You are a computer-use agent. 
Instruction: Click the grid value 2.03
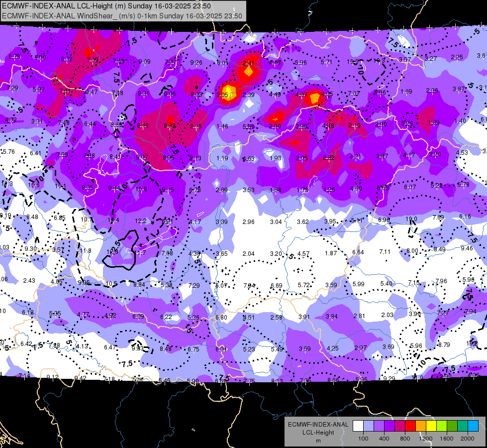tap(388, 315)
